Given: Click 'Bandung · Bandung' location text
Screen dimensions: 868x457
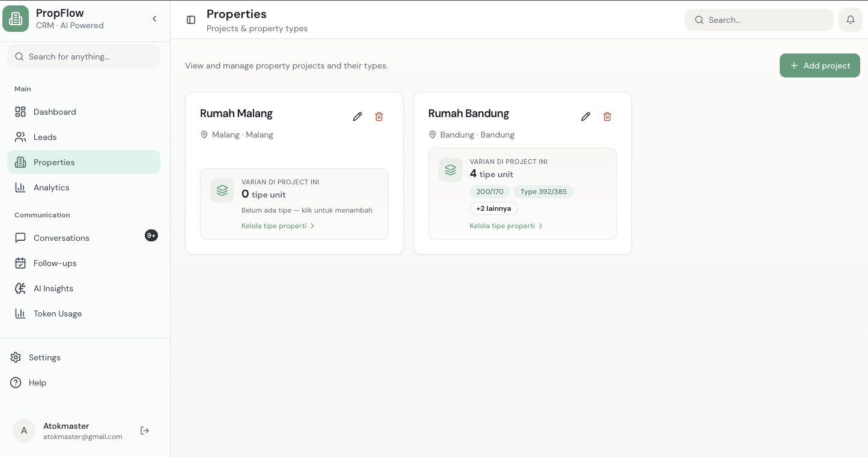Looking at the screenshot, I should click(478, 135).
